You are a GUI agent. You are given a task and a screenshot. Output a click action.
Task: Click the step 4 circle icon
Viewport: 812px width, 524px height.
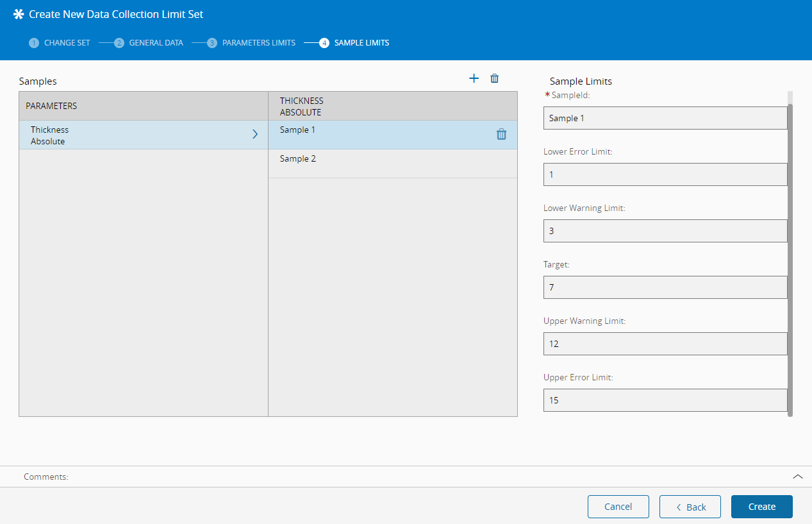[x=324, y=43]
